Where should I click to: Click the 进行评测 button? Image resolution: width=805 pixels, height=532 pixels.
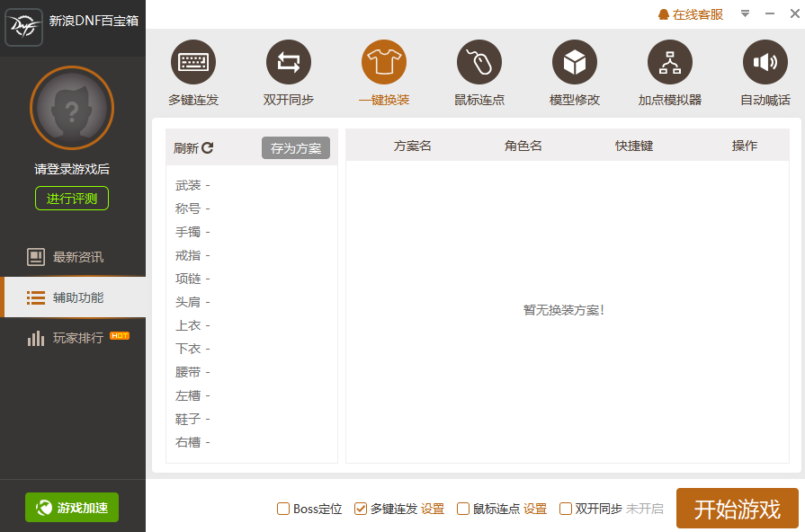click(x=72, y=198)
